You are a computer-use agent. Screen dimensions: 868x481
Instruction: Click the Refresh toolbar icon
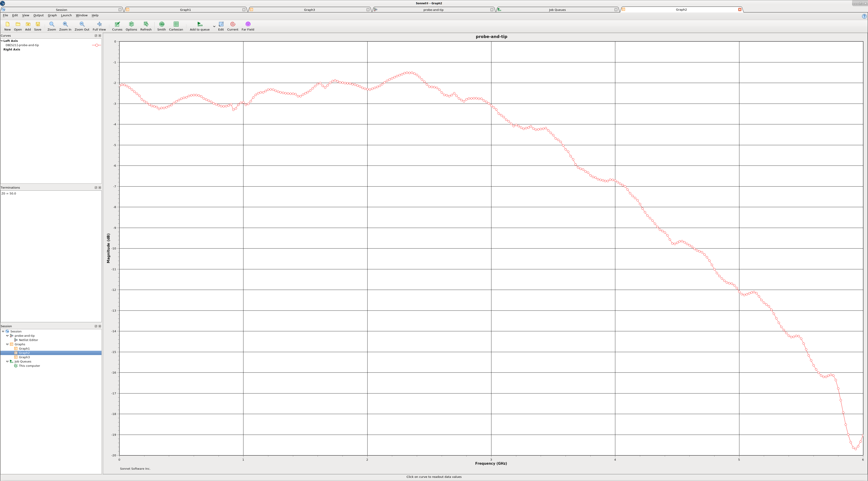coord(146,24)
